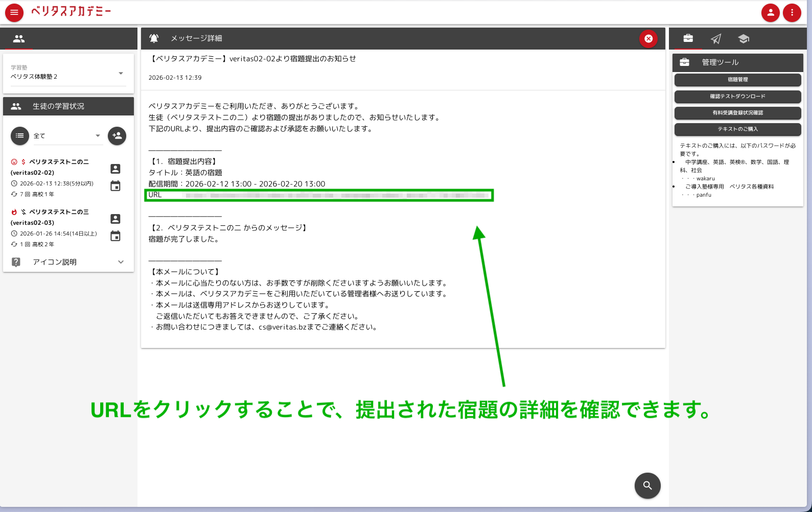Viewport: 812px width, 512px height.
Task: Click the notification bell icon
Action: coord(154,38)
